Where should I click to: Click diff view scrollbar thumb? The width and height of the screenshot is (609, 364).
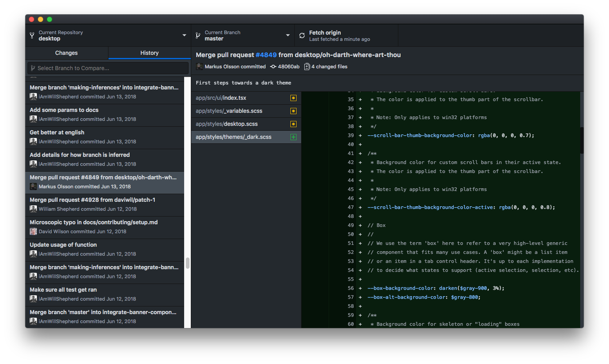click(x=582, y=140)
